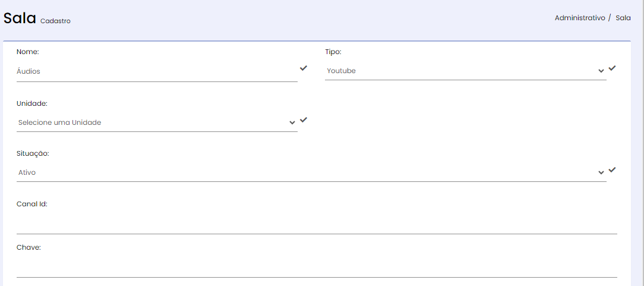644x286 pixels.
Task: Click the chevron arrow in Tipo field
Action: 601,71
